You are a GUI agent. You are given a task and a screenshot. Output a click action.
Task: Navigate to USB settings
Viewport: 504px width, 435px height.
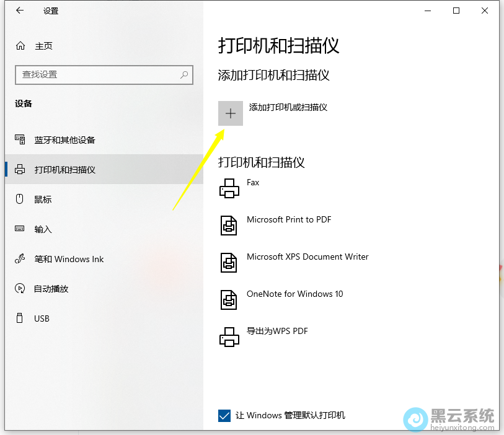point(42,319)
